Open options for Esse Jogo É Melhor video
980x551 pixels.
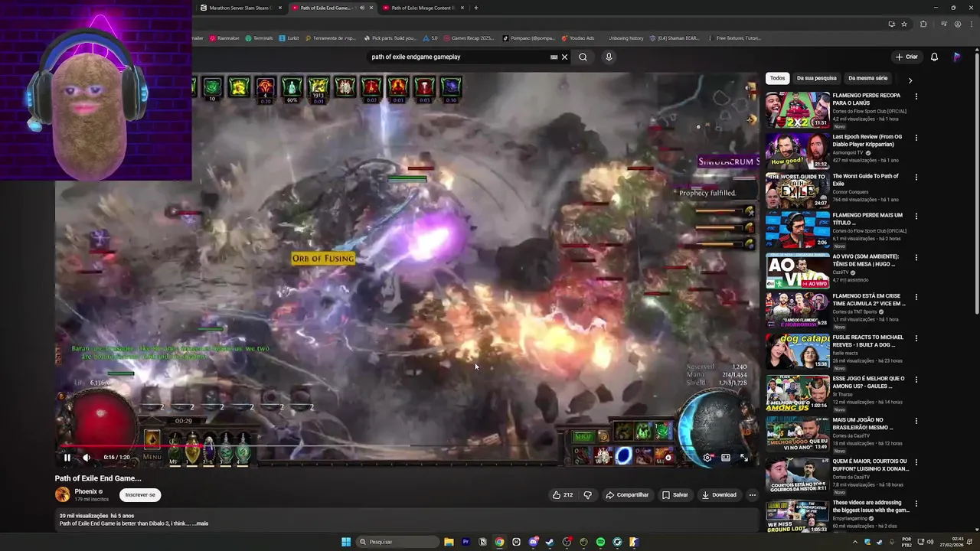(x=916, y=379)
